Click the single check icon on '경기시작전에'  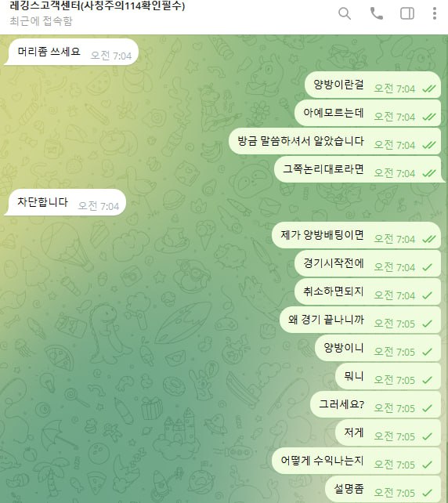click(x=427, y=267)
